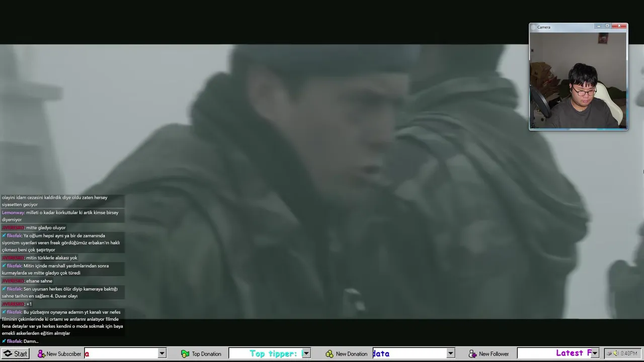644x362 pixels.
Task: Click the webcam feed in Camera window
Action: [578, 80]
